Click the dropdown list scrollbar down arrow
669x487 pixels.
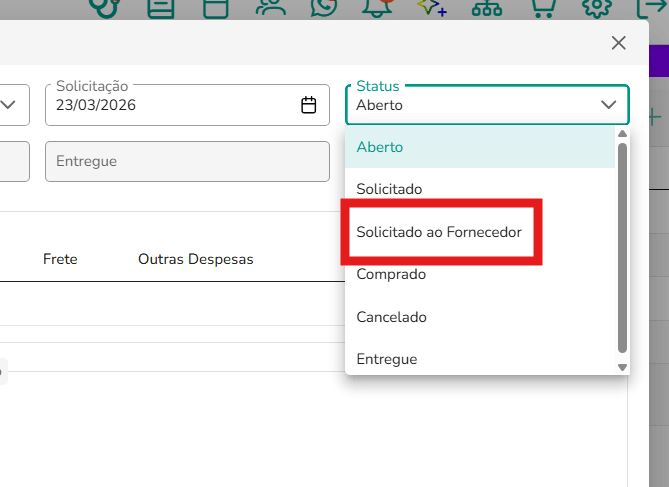622,367
